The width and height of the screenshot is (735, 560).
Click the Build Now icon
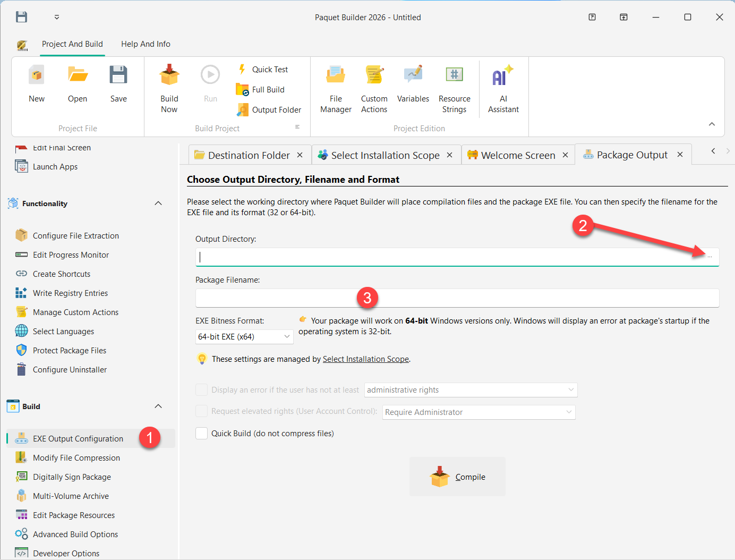click(x=169, y=75)
